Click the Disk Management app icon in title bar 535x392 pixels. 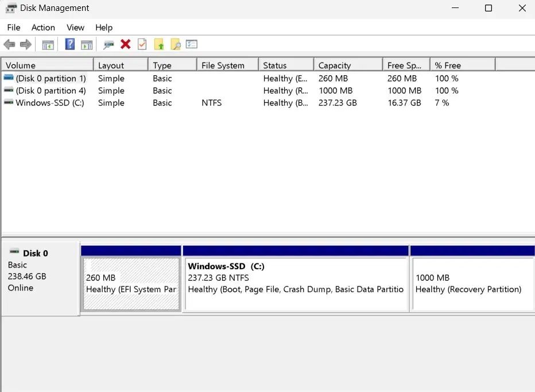click(x=11, y=8)
